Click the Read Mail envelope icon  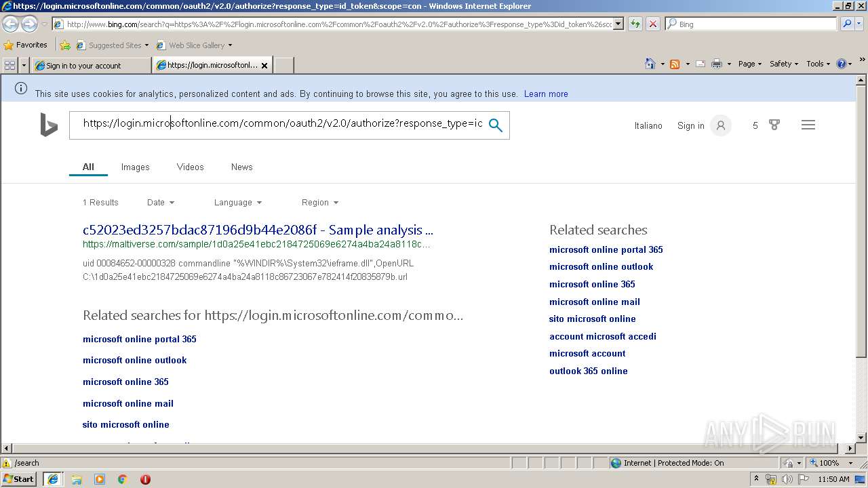pyautogui.click(x=700, y=64)
